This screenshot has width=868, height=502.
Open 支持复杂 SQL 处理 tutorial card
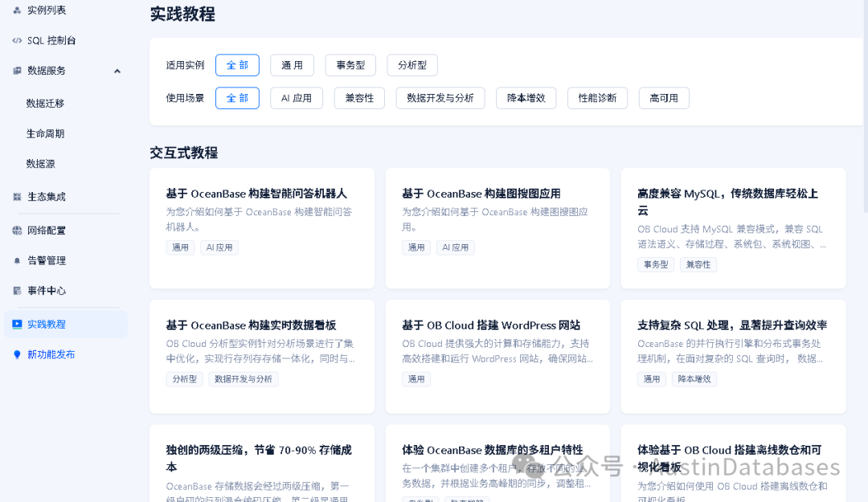(734, 357)
